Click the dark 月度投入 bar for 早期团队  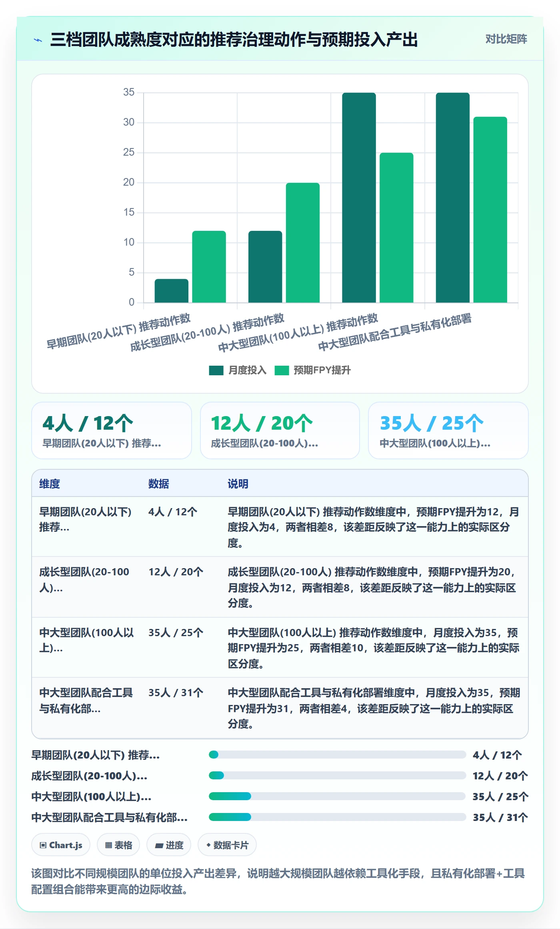(x=172, y=291)
